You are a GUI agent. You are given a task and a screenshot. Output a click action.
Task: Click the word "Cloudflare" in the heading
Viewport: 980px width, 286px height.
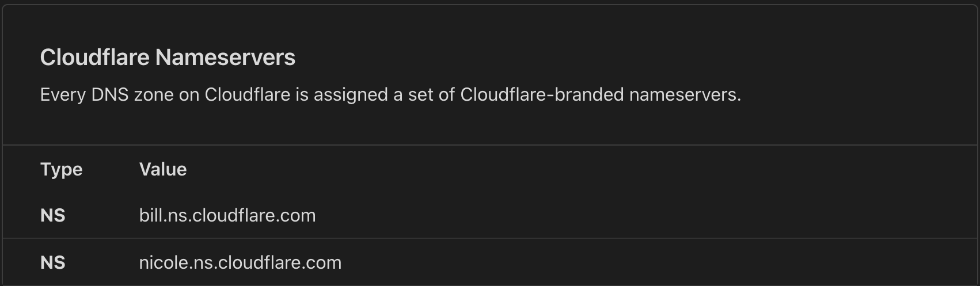click(95, 58)
